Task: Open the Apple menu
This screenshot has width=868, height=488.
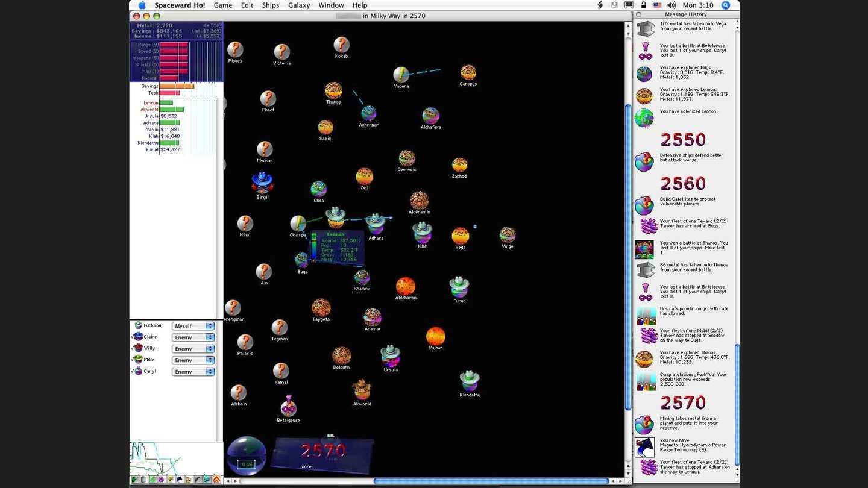Action: [142, 5]
